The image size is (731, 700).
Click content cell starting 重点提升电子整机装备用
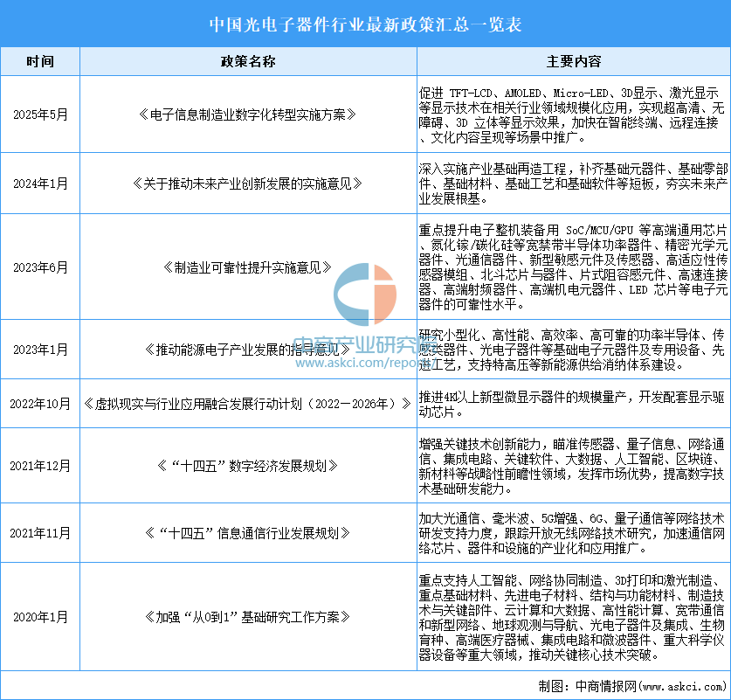[574, 267]
